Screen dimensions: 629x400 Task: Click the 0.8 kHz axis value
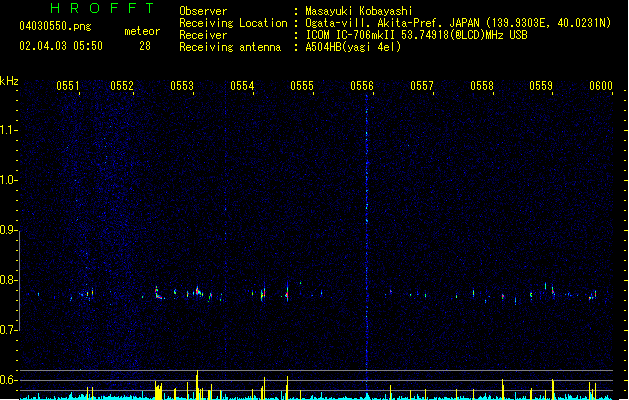8,280
